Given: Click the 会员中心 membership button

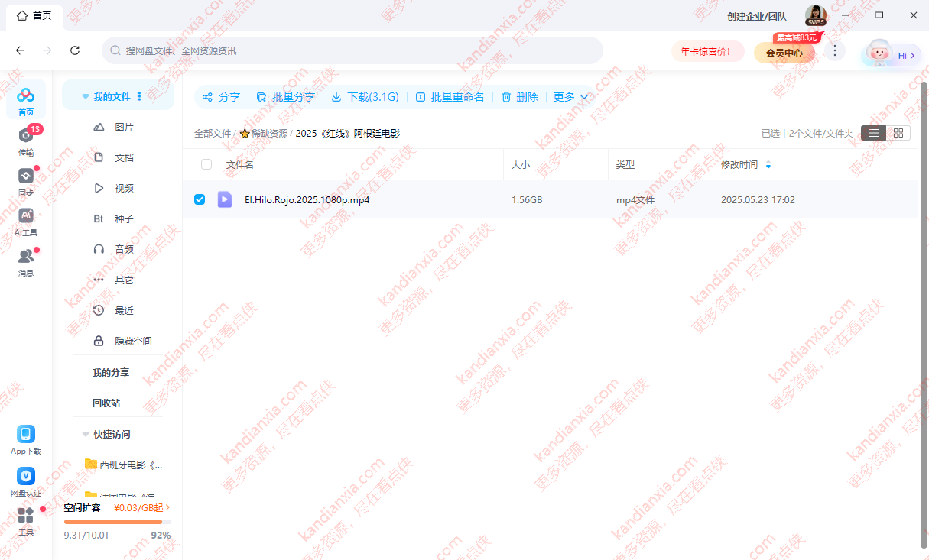Looking at the screenshot, I should click(784, 53).
